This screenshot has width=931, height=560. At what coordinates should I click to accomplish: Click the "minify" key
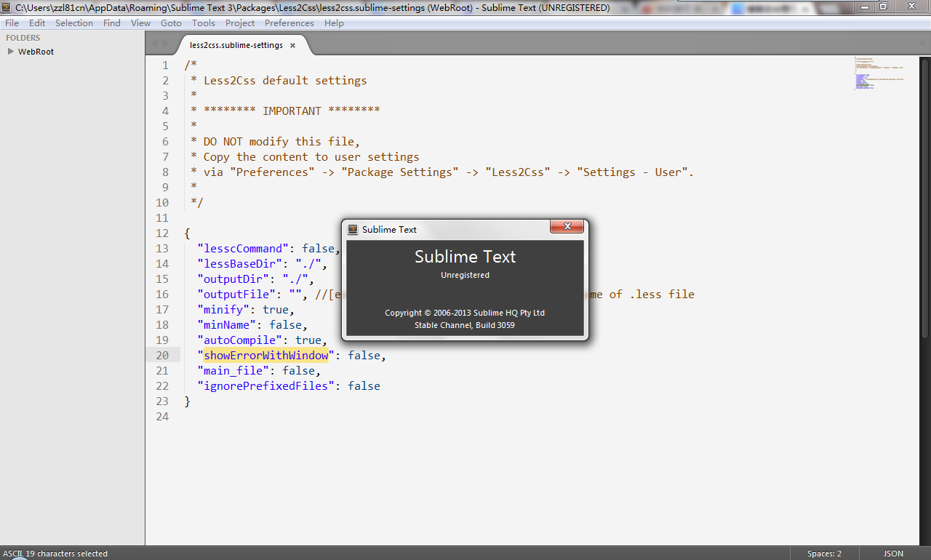[224, 309]
